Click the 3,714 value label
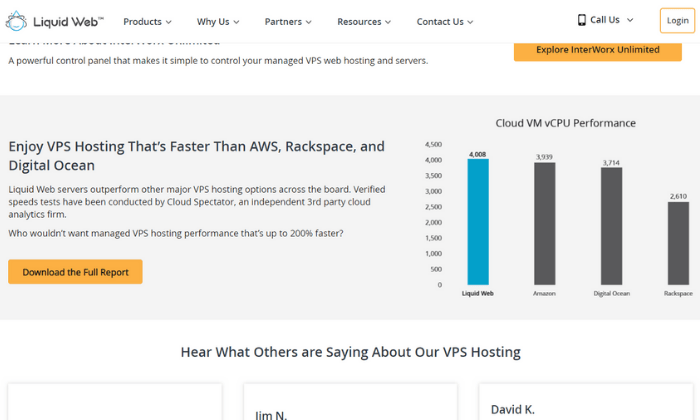 [611, 163]
